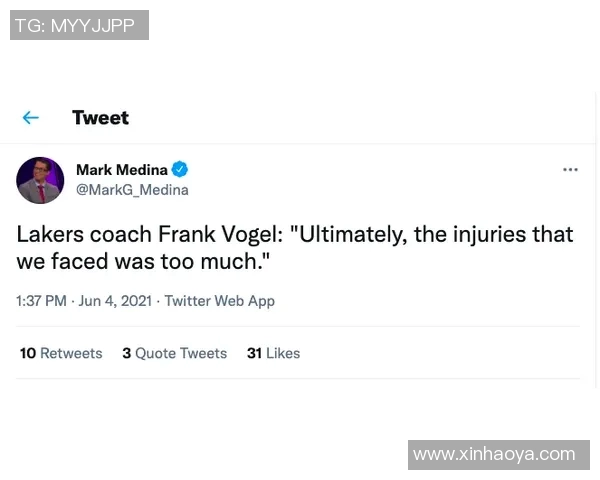View the 10 Retweets list
This screenshot has height=480, width=600.
tap(61, 353)
